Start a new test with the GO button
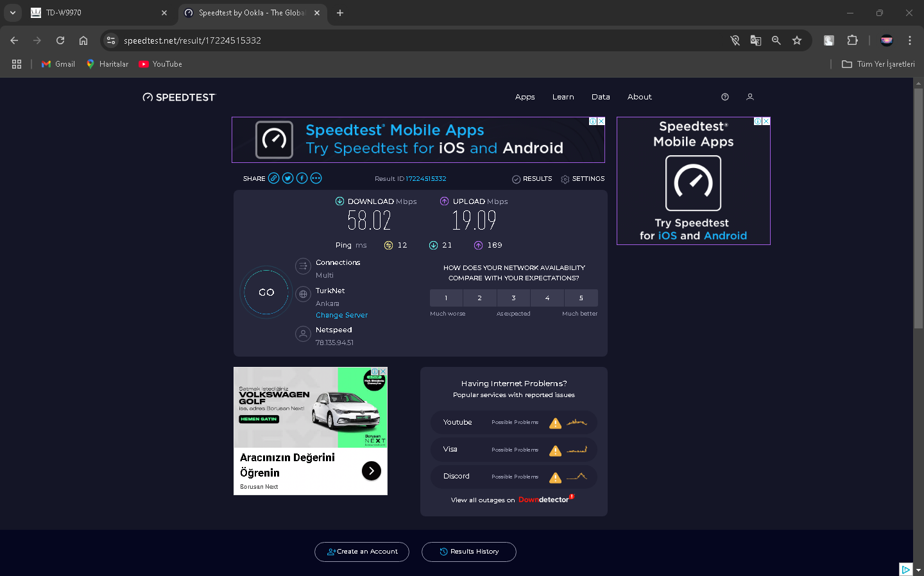The width and height of the screenshot is (924, 576). [x=266, y=292]
